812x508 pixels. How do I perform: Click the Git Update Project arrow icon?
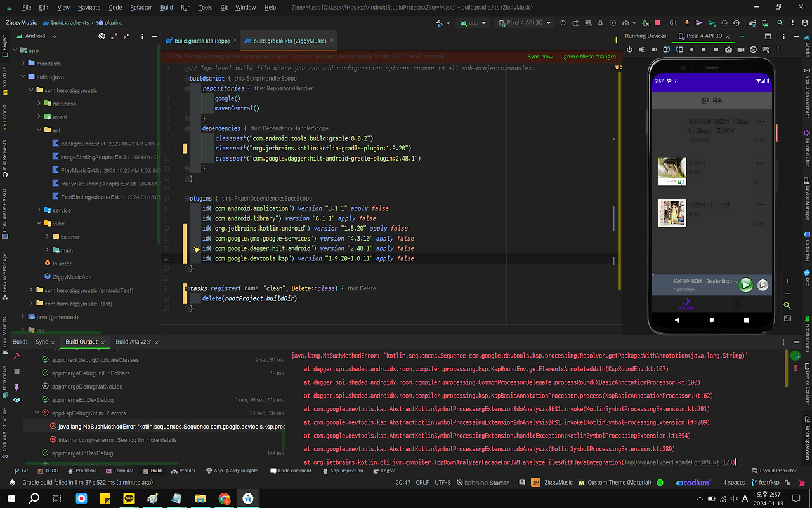(x=686, y=23)
